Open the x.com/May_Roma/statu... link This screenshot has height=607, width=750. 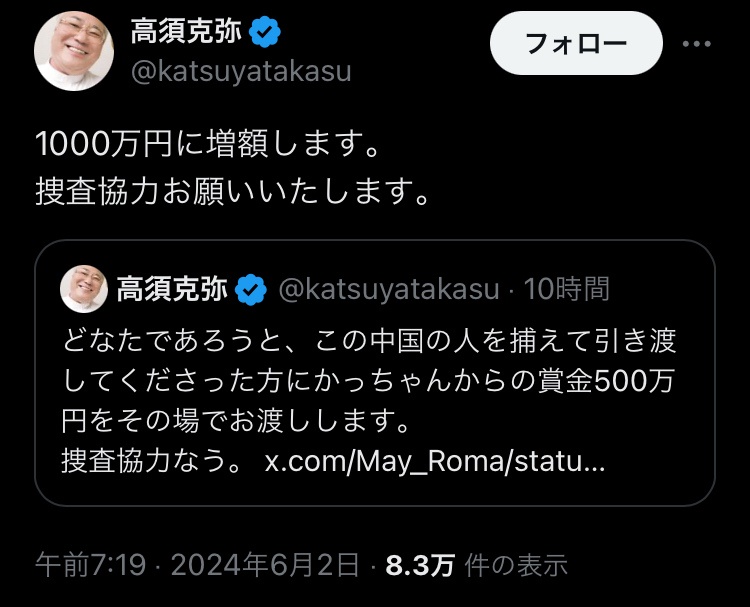click(x=435, y=462)
